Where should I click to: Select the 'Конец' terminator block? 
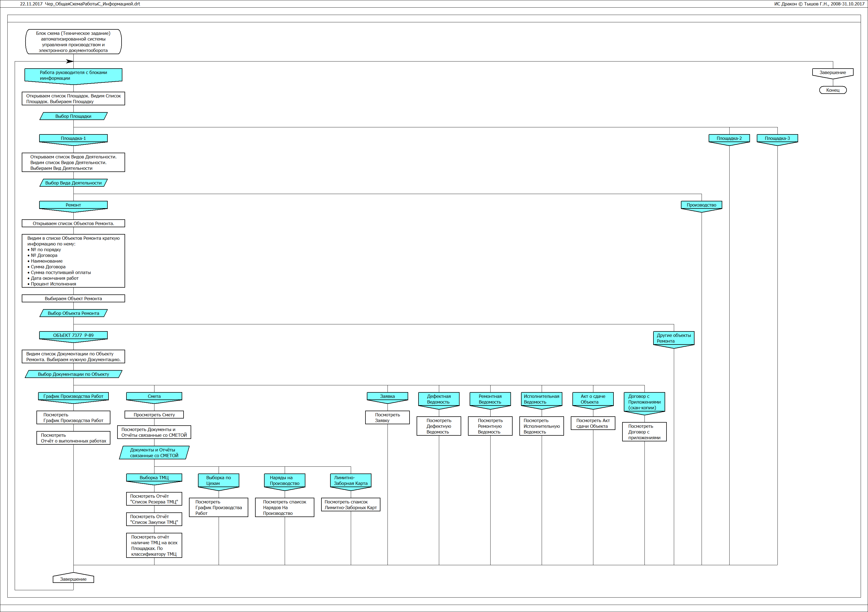832,90
